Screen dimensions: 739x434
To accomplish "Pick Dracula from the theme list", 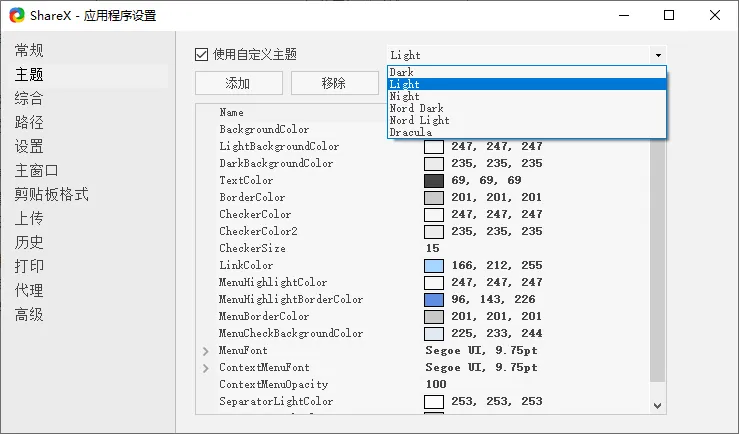I will (x=527, y=132).
